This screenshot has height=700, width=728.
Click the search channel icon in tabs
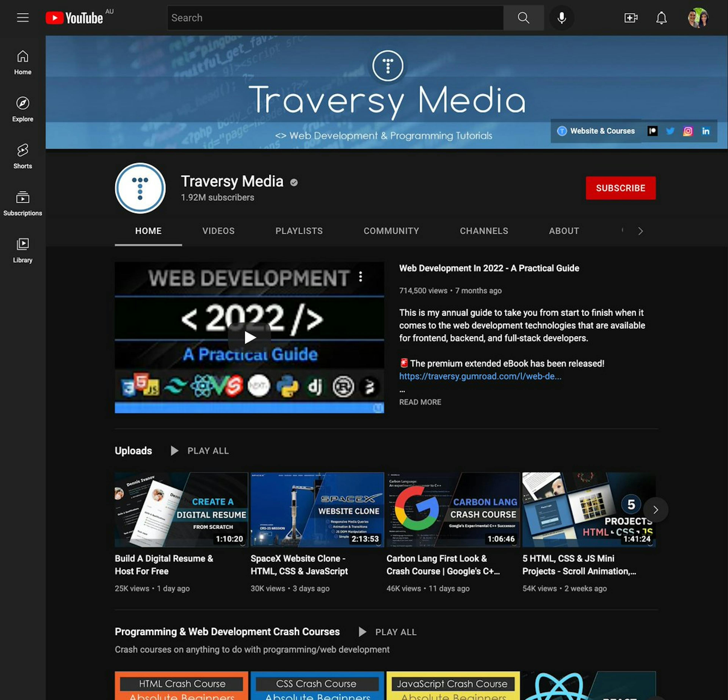(623, 230)
